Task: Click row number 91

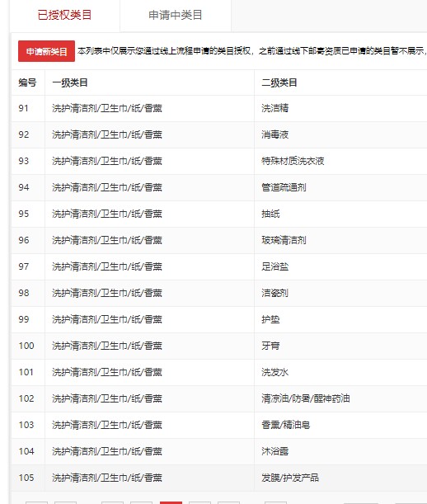Action: 23,108
